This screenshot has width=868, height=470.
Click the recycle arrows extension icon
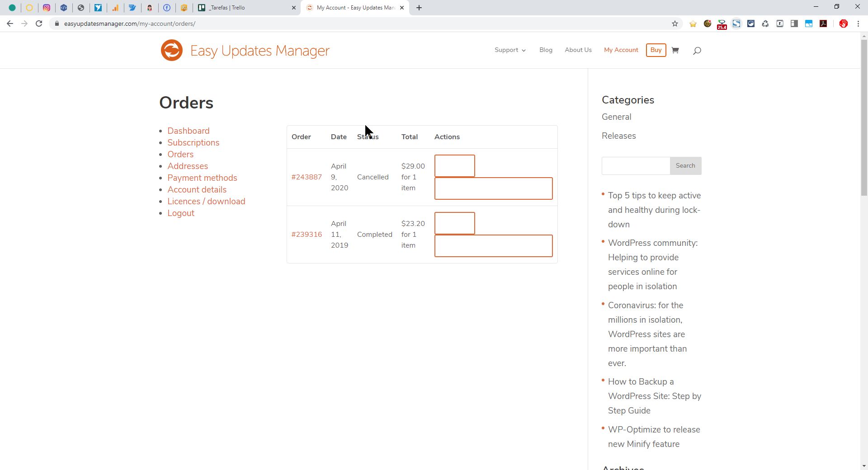click(x=765, y=23)
